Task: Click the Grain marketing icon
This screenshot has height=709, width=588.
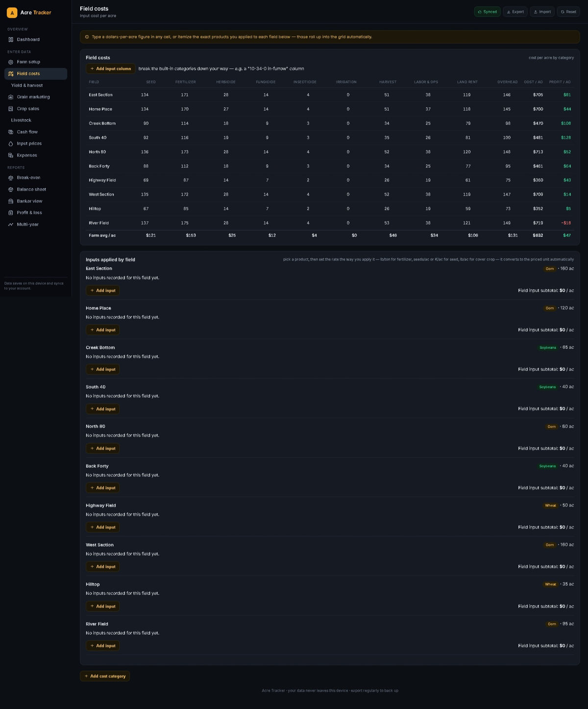Action: click(x=11, y=97)
